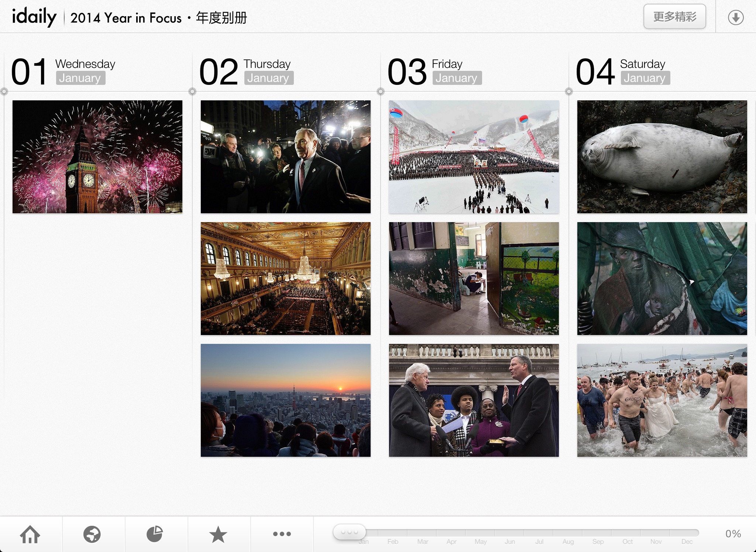Select the Sep marker on timeline
The image size is (756, 552).
[598, 541]
